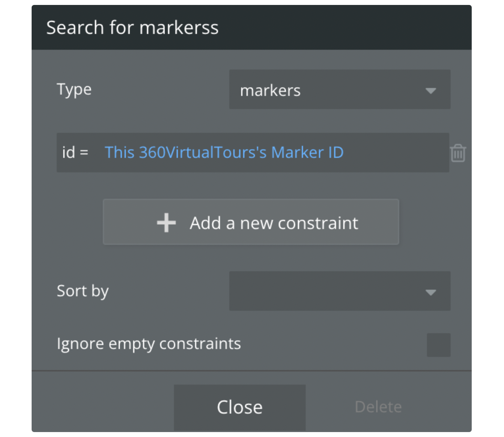Open the markers type selector
The height and width of the screenshot is (437, 504).
point(340,89)
